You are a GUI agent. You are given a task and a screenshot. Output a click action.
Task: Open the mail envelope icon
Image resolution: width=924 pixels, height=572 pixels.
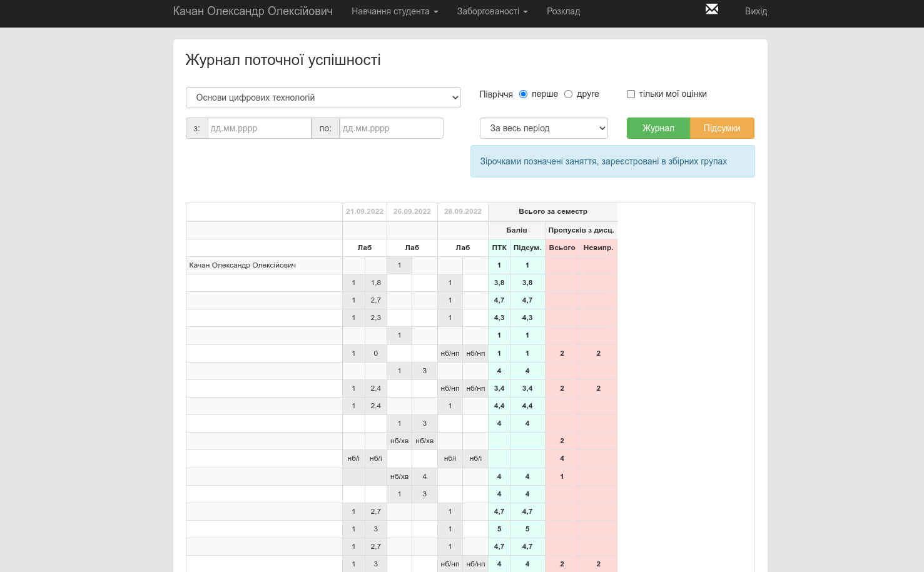711,9
